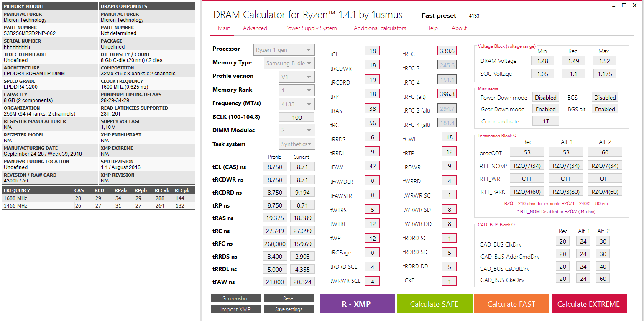
Task: Click the tWTRL value box
Action: [x=372, y=224]
